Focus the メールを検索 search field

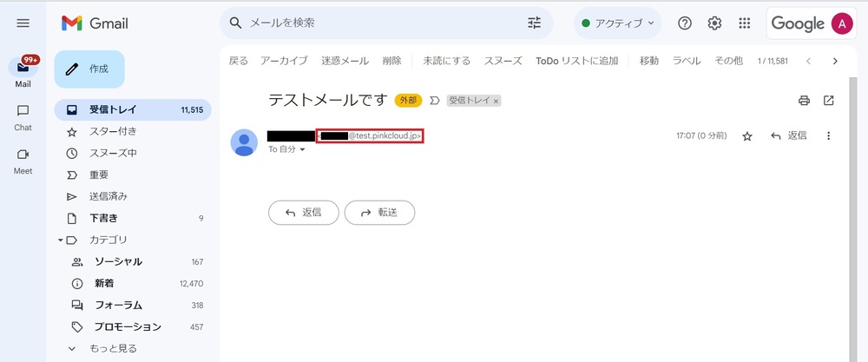click(382, 23)
